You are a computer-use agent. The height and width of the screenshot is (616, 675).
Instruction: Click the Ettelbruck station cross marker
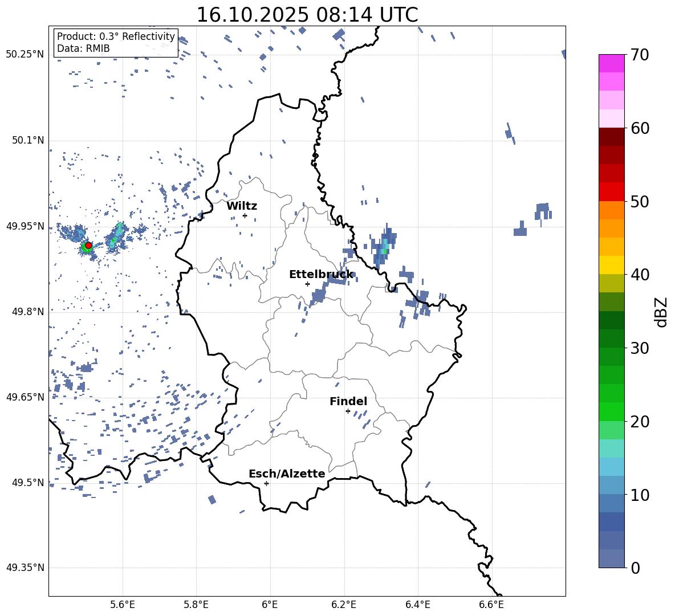click(x=307, y=284)
